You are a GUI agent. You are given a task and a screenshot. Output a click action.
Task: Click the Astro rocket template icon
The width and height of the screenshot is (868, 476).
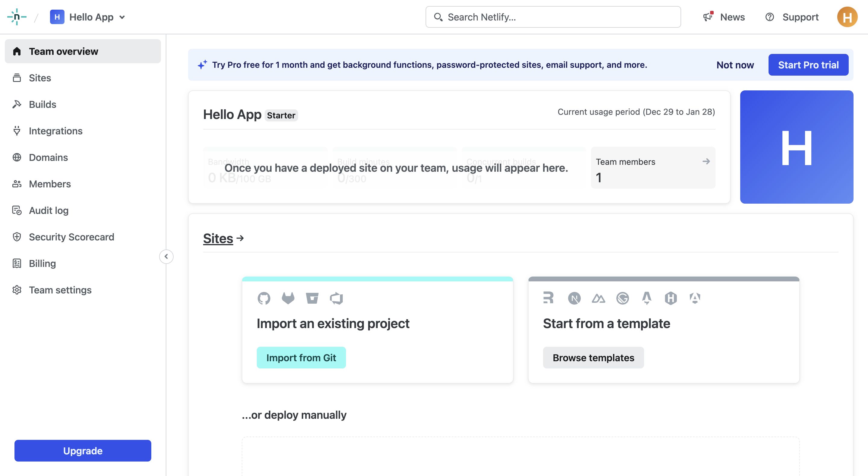(x=646, y=298)
